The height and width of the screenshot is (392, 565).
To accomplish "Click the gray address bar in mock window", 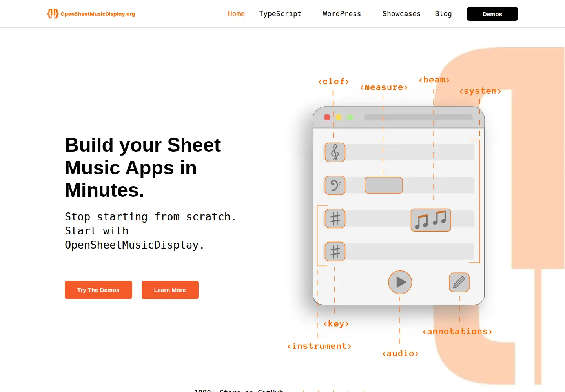I will [418, 117].
